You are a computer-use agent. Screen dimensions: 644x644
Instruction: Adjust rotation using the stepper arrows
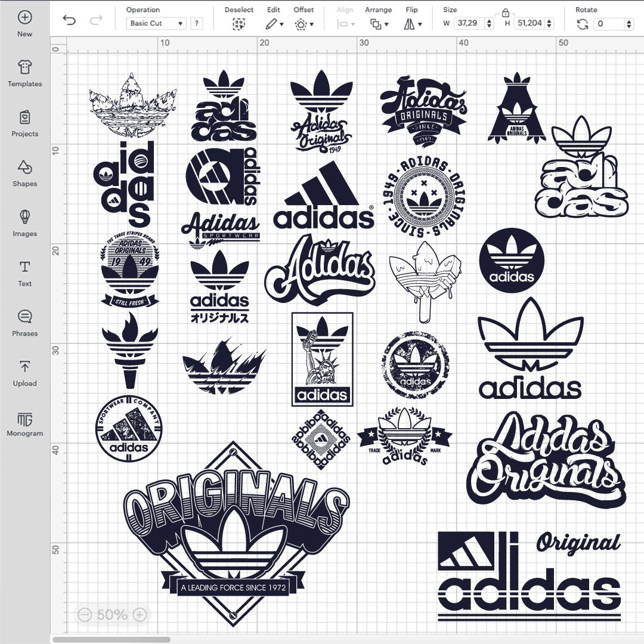pyautogui.click(x=629, y=23)
